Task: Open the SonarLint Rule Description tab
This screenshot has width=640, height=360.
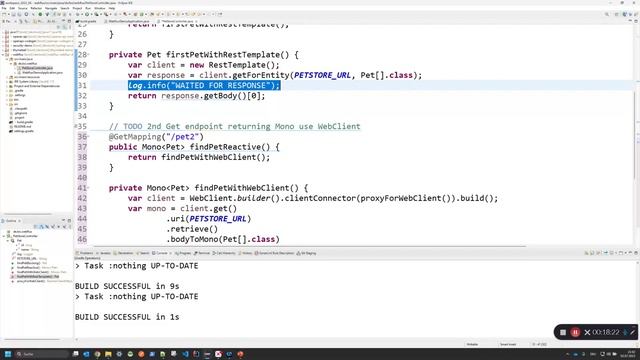Action: pos(274,253)
